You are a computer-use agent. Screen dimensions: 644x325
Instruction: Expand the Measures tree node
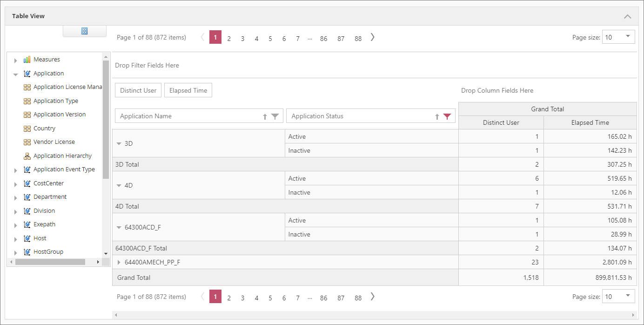click(x=16, y=60)
